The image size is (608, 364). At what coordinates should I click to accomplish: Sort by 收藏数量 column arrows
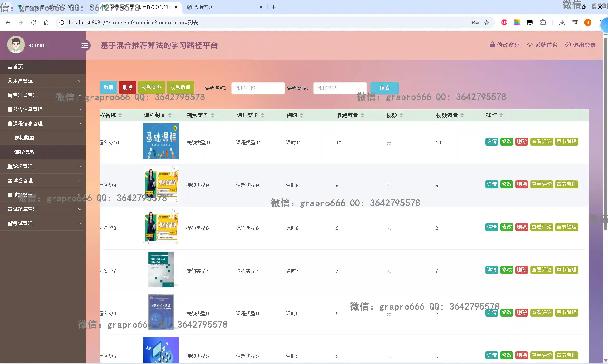[x=362, y=115]
